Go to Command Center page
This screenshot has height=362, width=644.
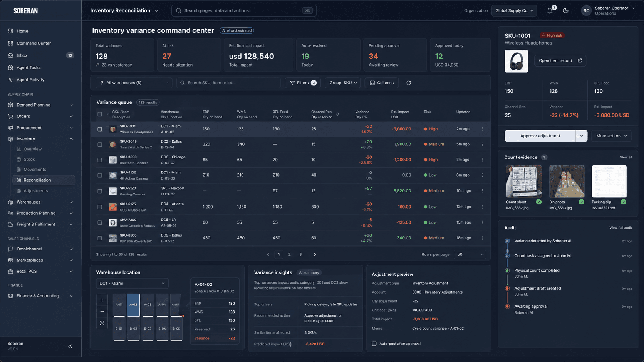tap(34, 43)
